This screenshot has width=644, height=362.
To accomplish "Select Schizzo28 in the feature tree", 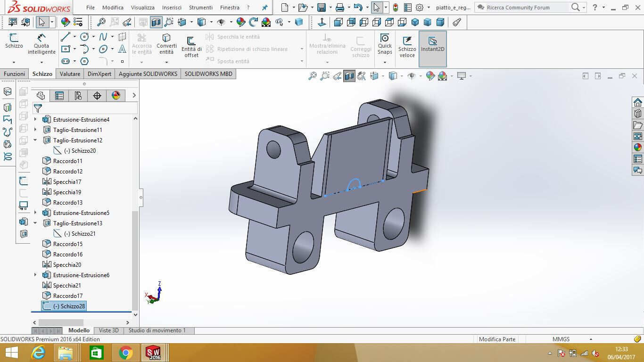I will (64, 306).
